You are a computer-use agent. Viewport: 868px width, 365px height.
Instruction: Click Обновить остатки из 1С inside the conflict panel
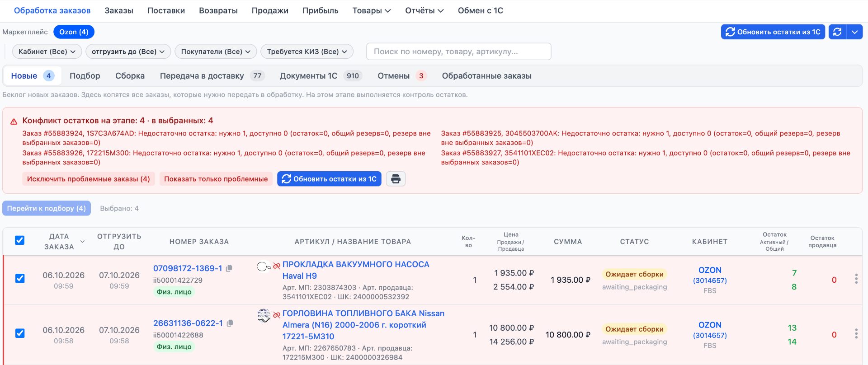click(x=329, y=179)
